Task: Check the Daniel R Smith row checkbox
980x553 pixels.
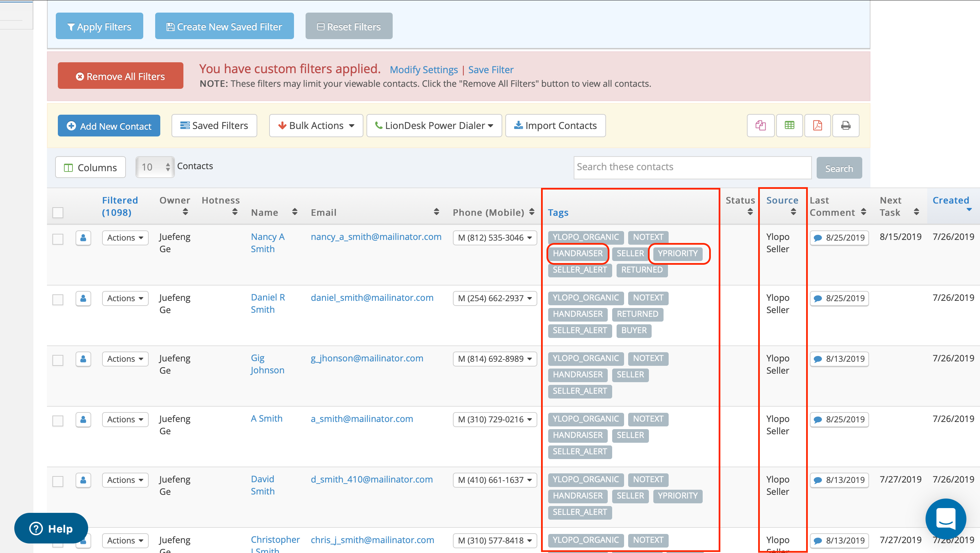Action: point(58,299)
